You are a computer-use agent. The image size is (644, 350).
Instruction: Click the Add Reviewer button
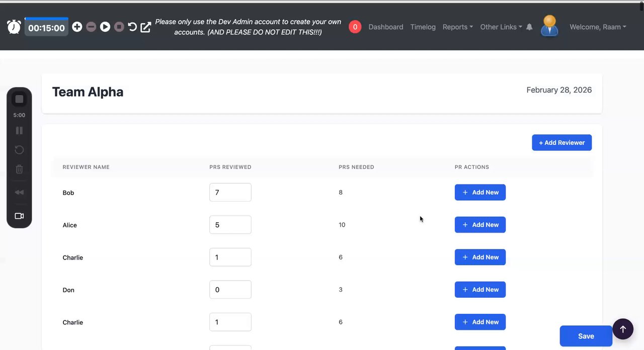561,143
